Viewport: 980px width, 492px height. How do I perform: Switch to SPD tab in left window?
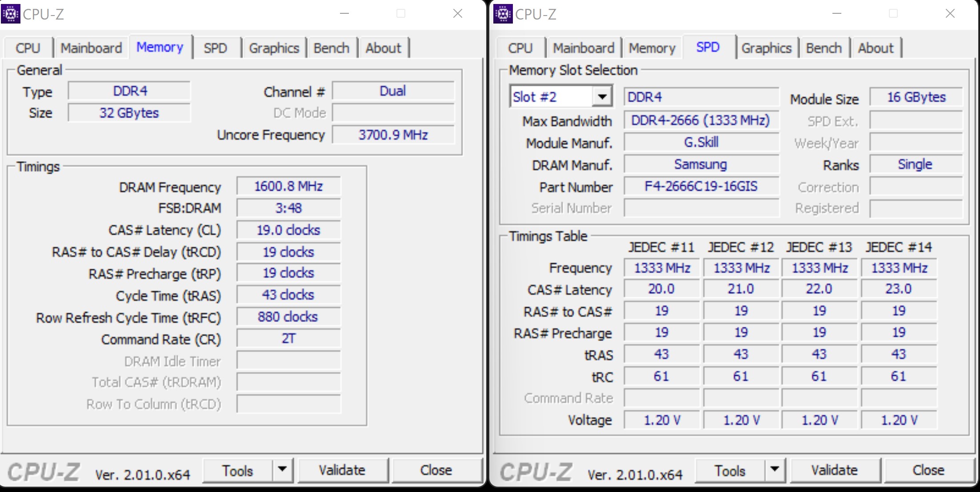point(216,48)
